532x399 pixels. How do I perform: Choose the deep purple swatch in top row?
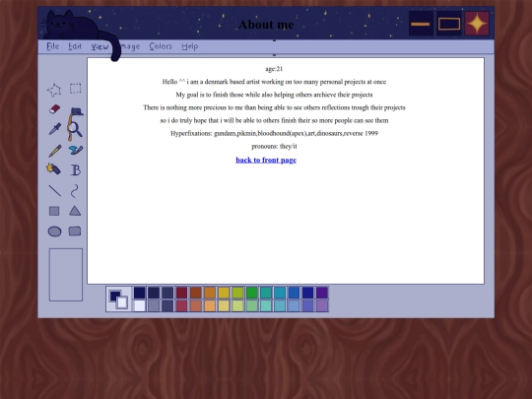tap(322, 293)
